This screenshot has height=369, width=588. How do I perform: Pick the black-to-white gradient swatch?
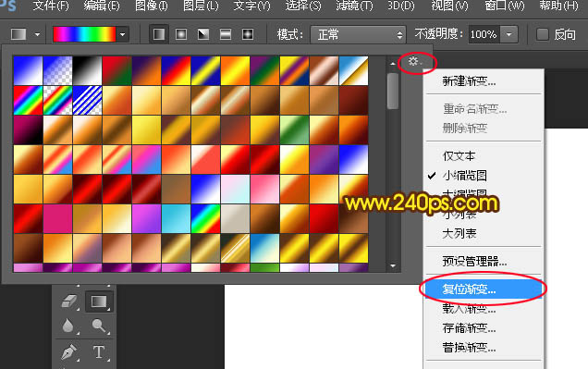[88, 70]
